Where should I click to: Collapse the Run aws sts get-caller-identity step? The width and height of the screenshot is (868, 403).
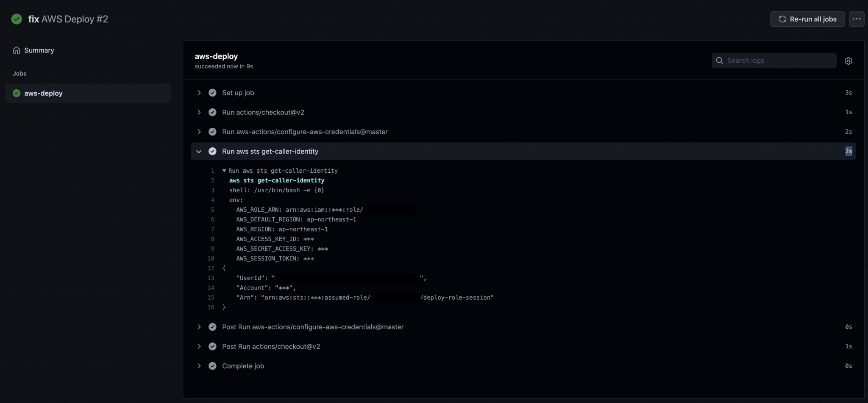coord(199,151)
